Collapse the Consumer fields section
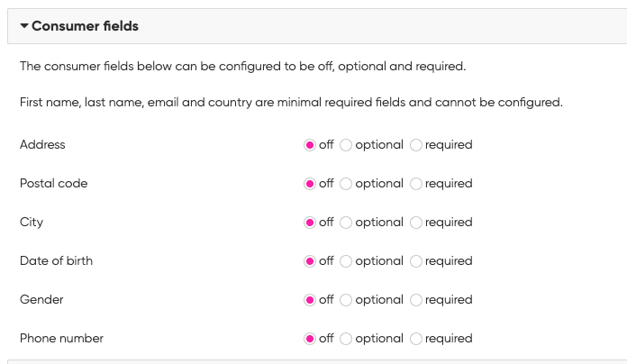Screen dimensions: 627x364 click(25, 27)
